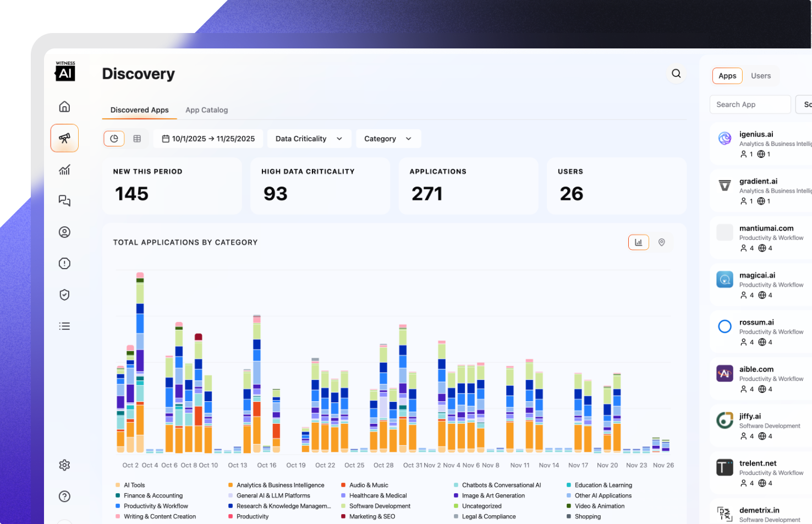Toggle the map location chart view
Image resolution: width=812 pixels, height=524 pixels.
click(x=661, y=242)
